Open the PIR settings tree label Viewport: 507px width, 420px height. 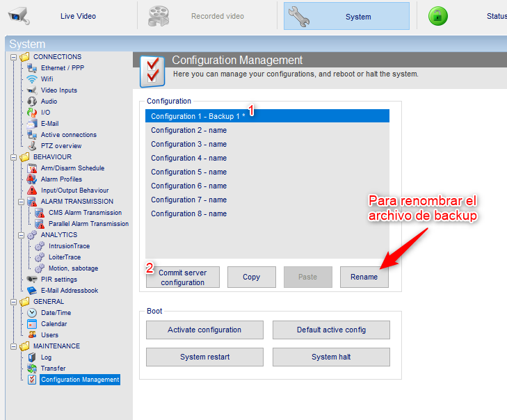coord(59,280)
